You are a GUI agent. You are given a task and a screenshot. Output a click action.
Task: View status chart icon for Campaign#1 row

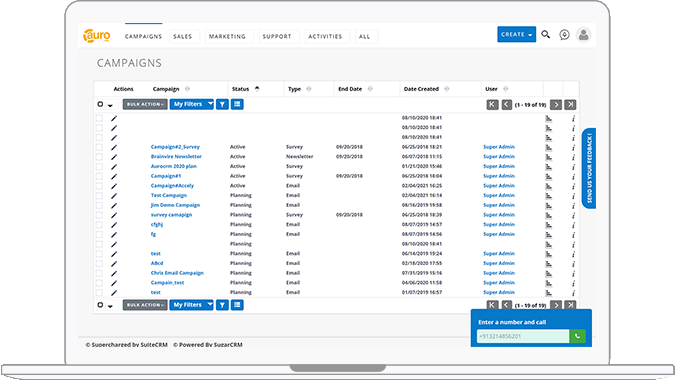pos(548,176)
